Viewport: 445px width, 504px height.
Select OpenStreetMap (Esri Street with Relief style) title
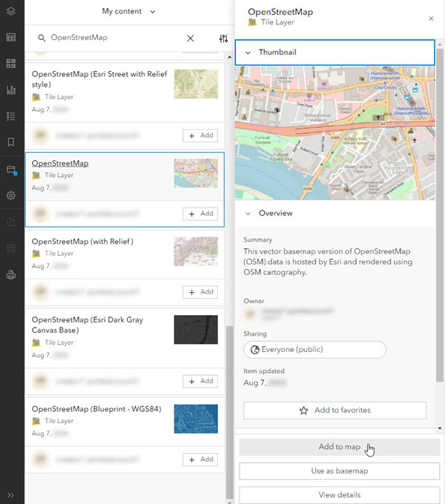pyautogui.click(x=99, y=79)
